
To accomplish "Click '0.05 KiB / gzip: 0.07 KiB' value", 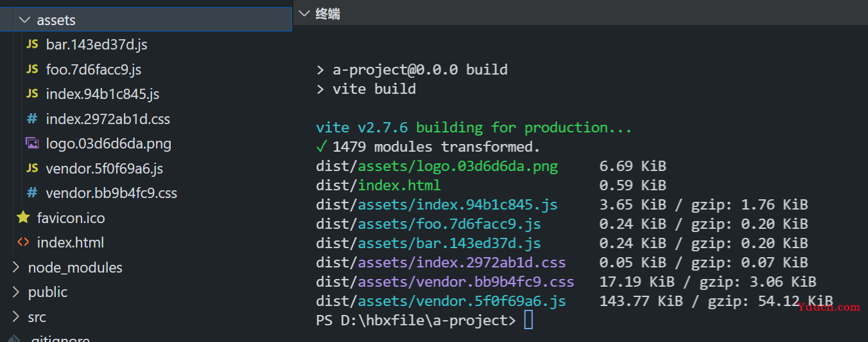I will coord(704,262).
